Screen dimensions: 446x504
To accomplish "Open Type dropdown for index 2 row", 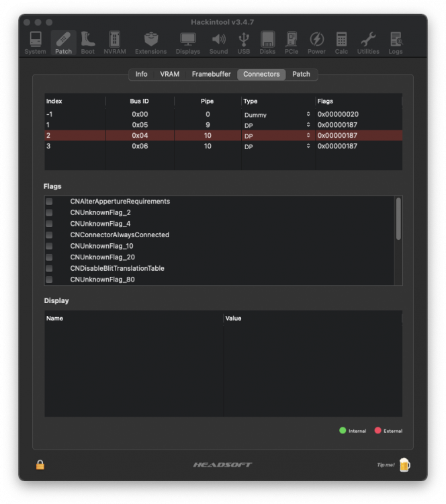I will (277, 136).
